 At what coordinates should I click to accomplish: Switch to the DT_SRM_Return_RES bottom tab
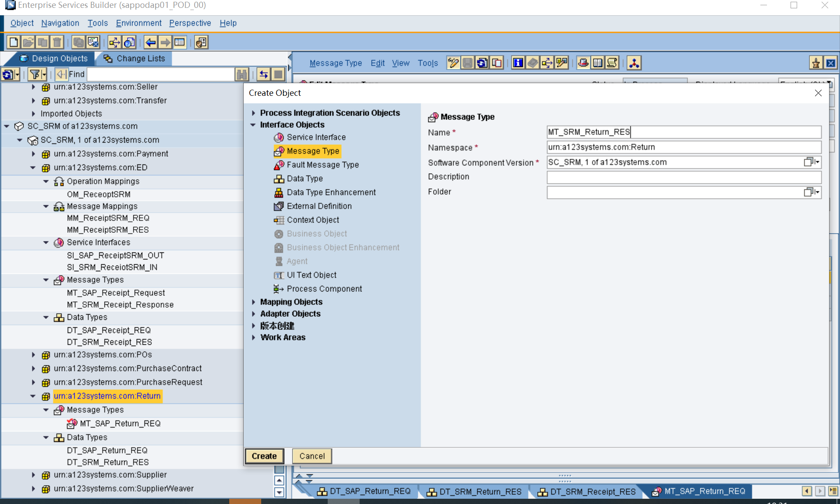click(x=474, y=492)
